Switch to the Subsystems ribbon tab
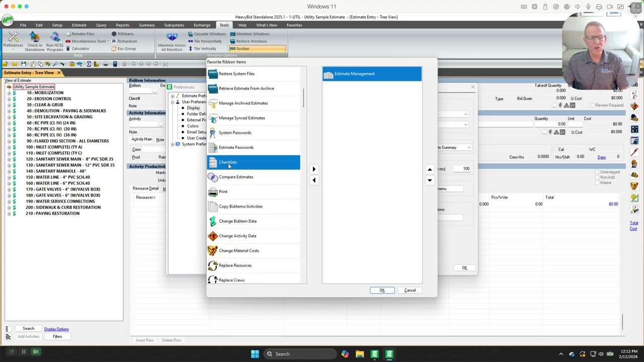Screen dimensions: 644x362 (174, 25)
